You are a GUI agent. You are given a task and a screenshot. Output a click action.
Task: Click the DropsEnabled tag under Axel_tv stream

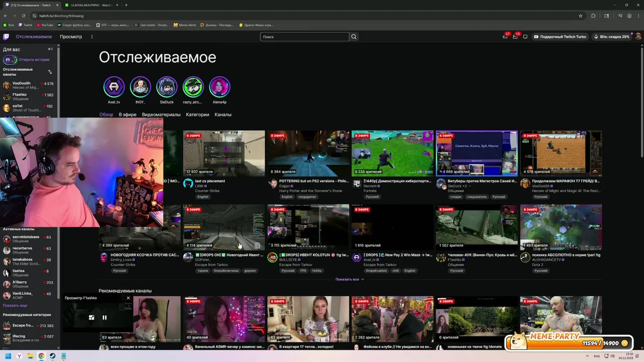tap(376, 270)
